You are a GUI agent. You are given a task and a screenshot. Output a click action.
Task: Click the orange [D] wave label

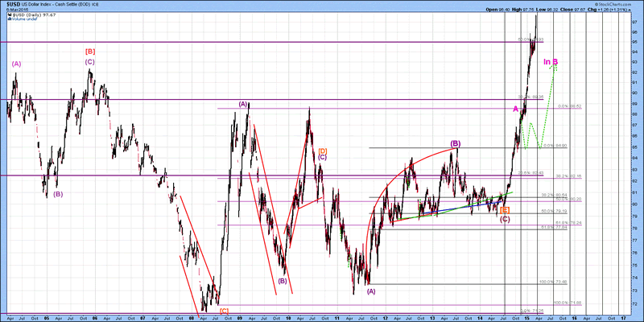click(321, 150)
